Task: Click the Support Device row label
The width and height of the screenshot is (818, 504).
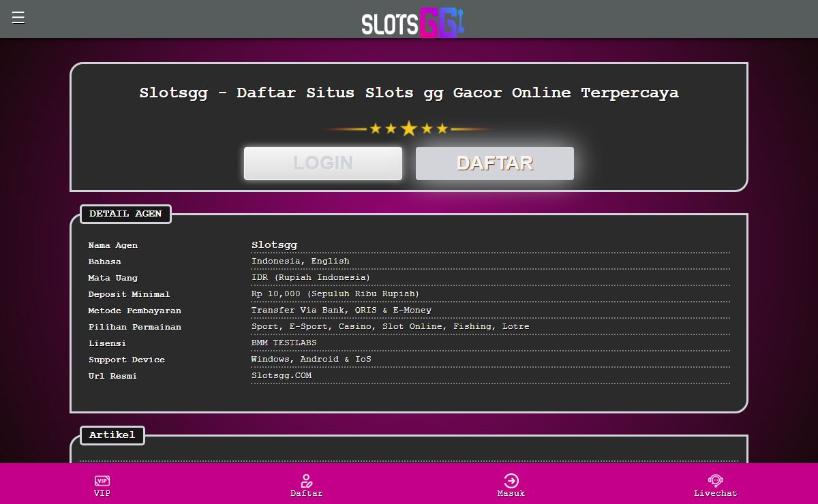Action: coord(127,360)
